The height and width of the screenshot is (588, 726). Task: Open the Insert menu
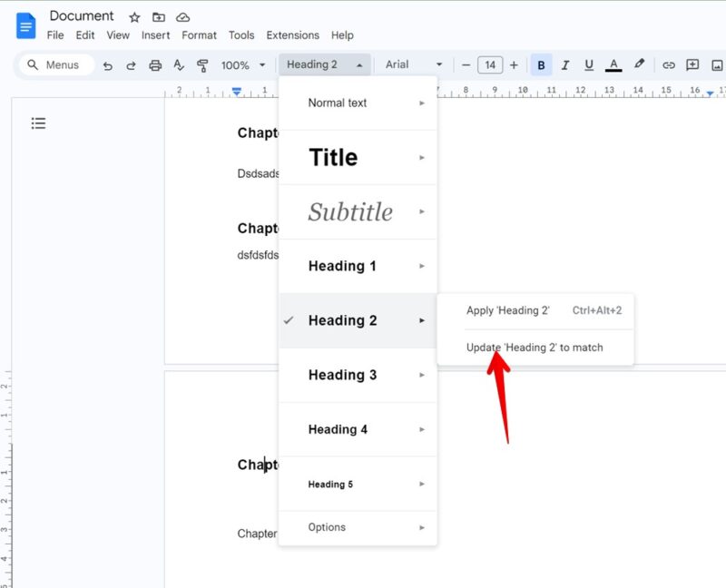click(155, 34)
